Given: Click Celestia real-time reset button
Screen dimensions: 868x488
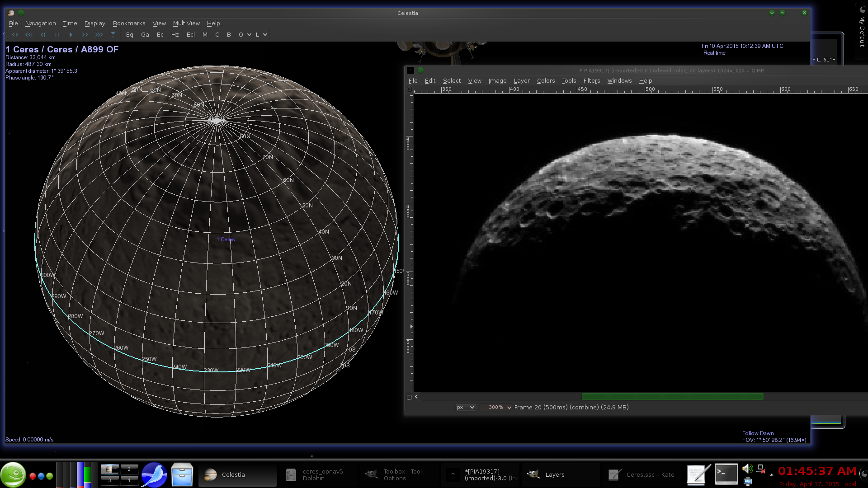Looking at the screenshot, I should click(x=15, y=35).
